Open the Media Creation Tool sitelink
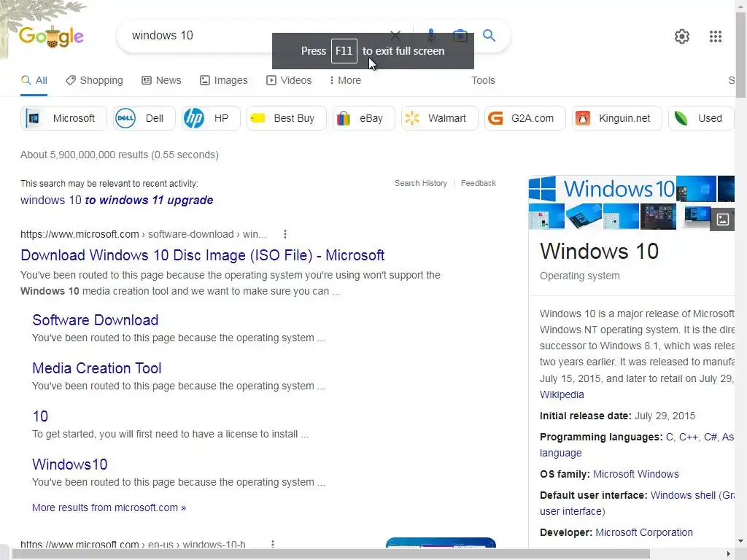The image size is (747, 560). (x=97, y=368)
